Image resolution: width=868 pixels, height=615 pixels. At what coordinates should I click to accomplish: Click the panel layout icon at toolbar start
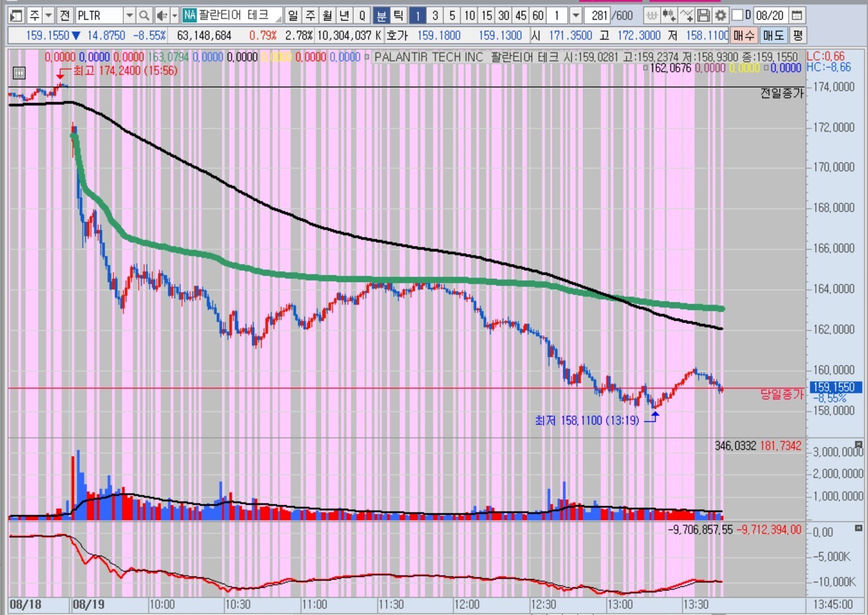tap(16, 16)
